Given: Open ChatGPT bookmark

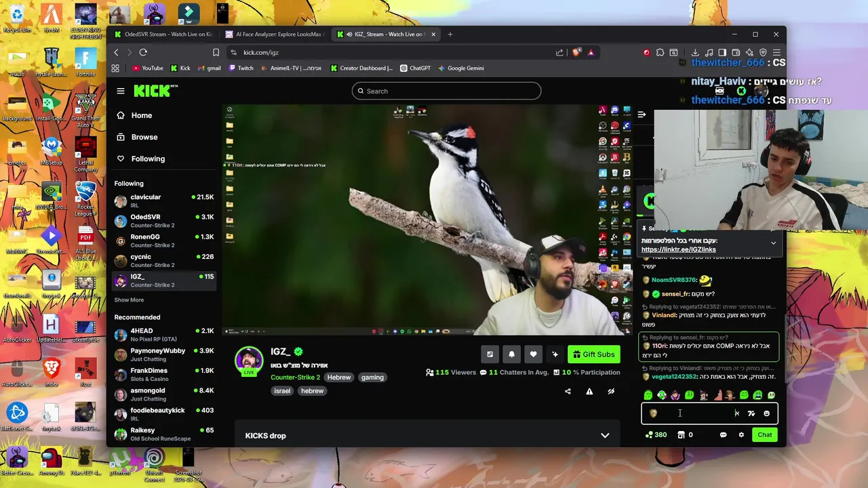Looking at the screenshot, I should coord(415,68).
